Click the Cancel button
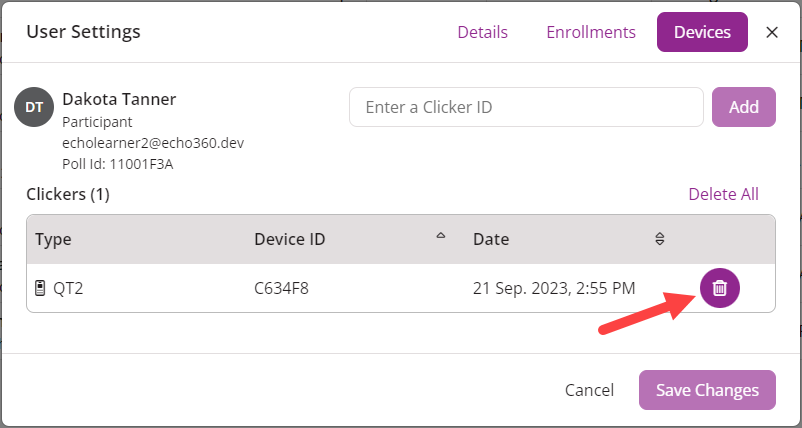Screen dimensions: 802x428 coord(589,390)
